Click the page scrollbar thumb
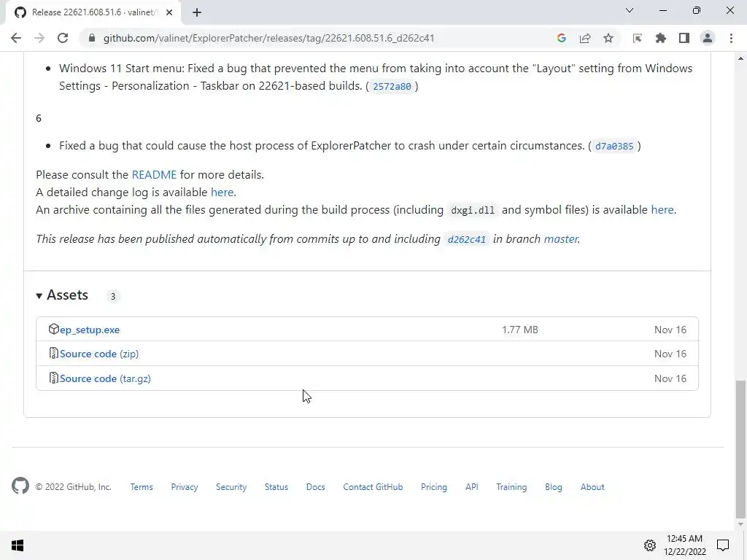Screen dimensions: 747x560 coord(740,448)
